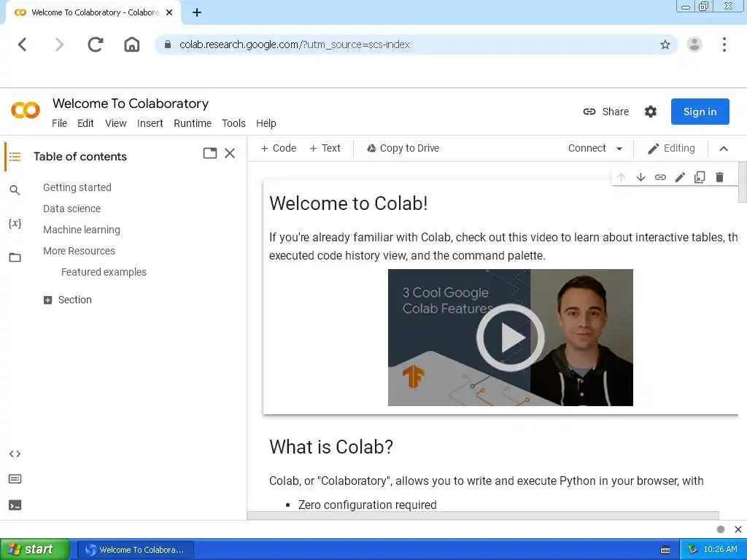Open the Files folder icon in sidebar
This screenshot has height=560, width=747.
coord(15,257)
